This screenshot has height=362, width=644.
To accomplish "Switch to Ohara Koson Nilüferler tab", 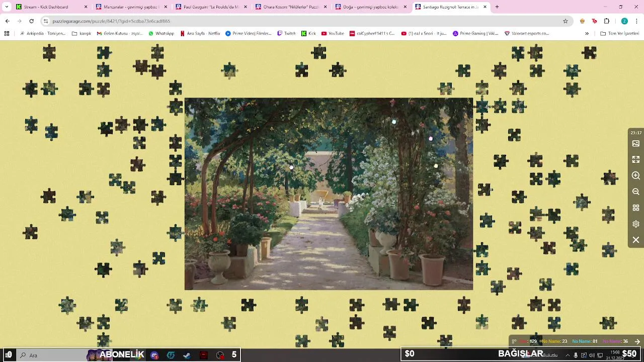I will pyautogui.click(x=290, y=7).
